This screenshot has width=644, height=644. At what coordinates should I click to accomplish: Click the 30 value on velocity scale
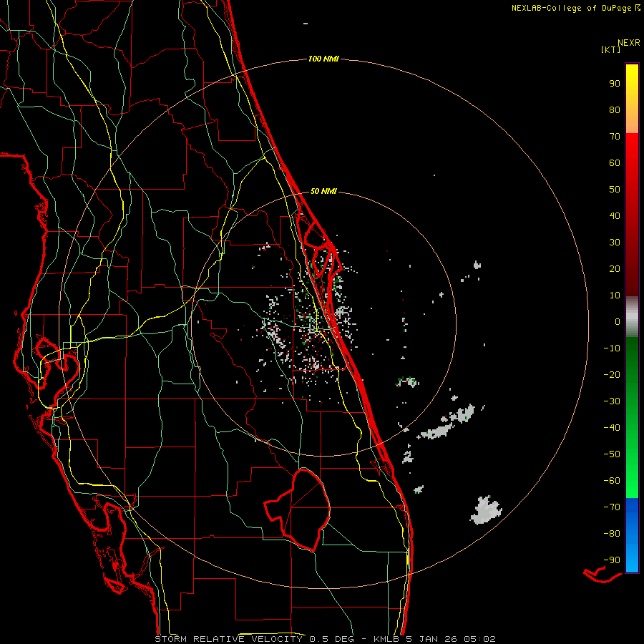[x=615, y=243]
